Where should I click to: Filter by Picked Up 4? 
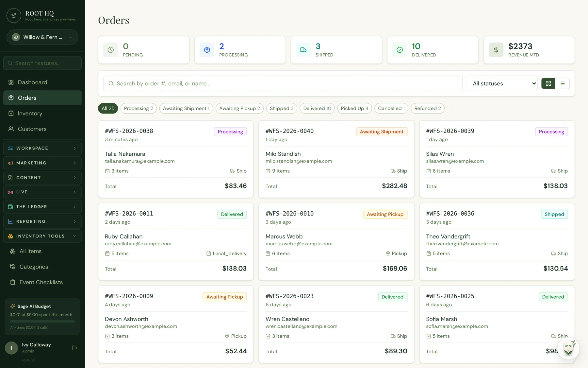click(x=354, y=109)
